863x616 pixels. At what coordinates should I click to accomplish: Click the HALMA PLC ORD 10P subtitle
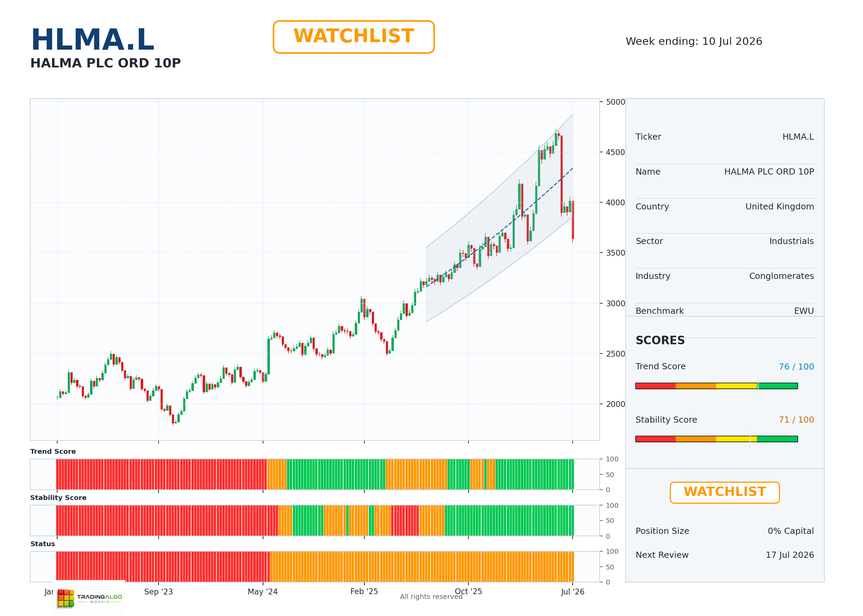(x=105, y=63)
